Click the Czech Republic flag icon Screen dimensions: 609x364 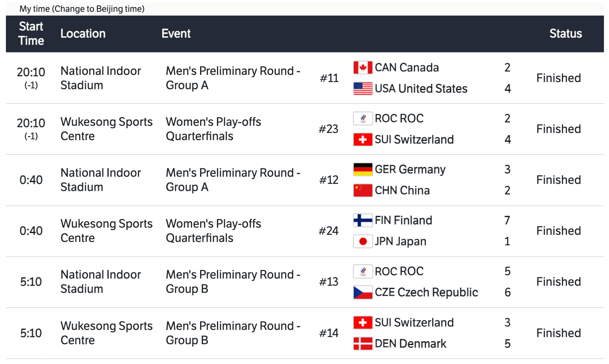tap(363, 292)
